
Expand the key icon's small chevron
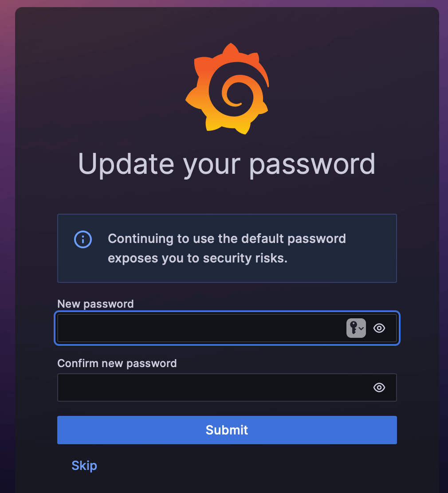361,329
